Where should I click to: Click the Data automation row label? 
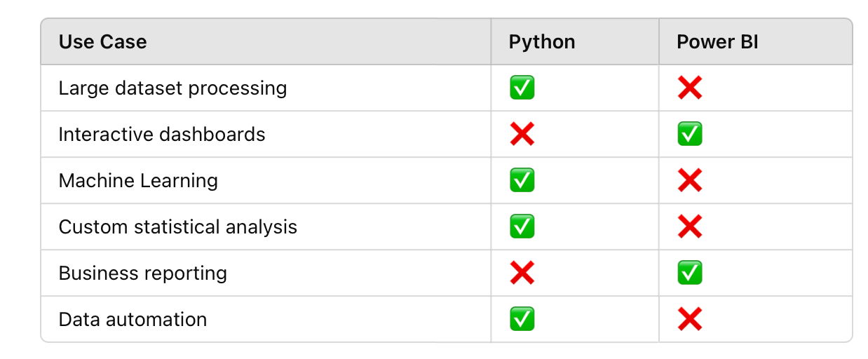[133, 320]
